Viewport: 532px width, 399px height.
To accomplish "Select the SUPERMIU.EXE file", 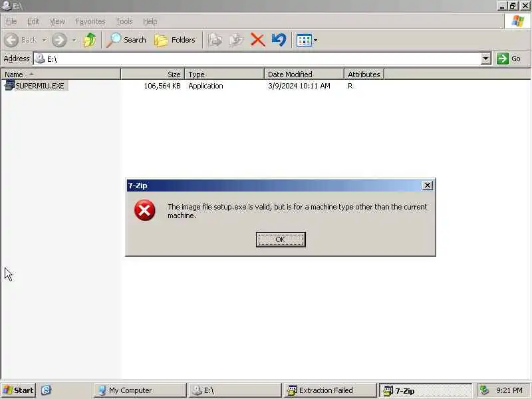I will pos(40,86).
